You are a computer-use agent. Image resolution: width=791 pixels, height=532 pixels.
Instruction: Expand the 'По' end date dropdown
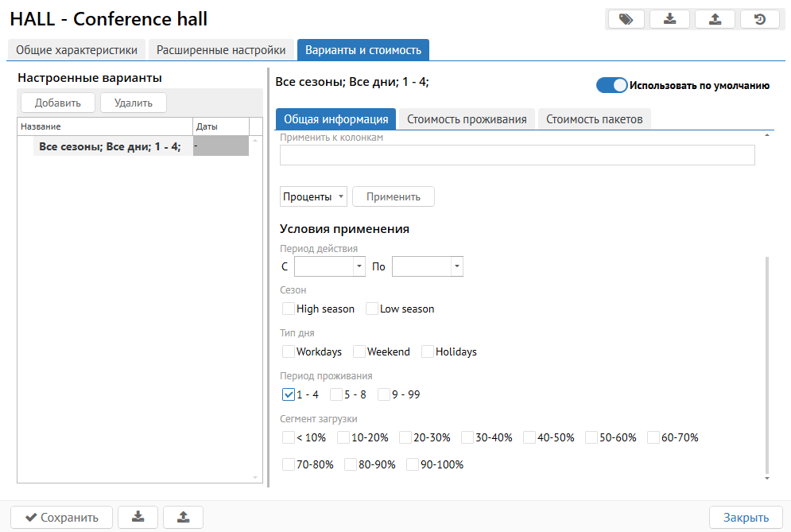(457, 267)
